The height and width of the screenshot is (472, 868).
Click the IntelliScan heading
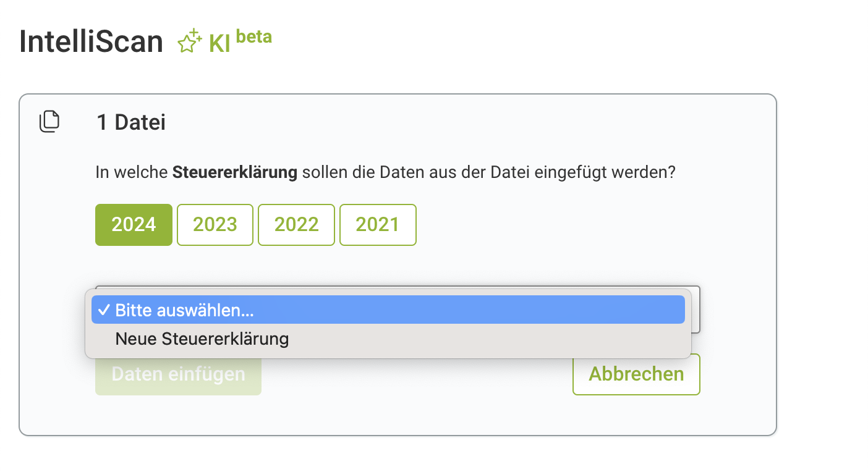tap(91, 42)
